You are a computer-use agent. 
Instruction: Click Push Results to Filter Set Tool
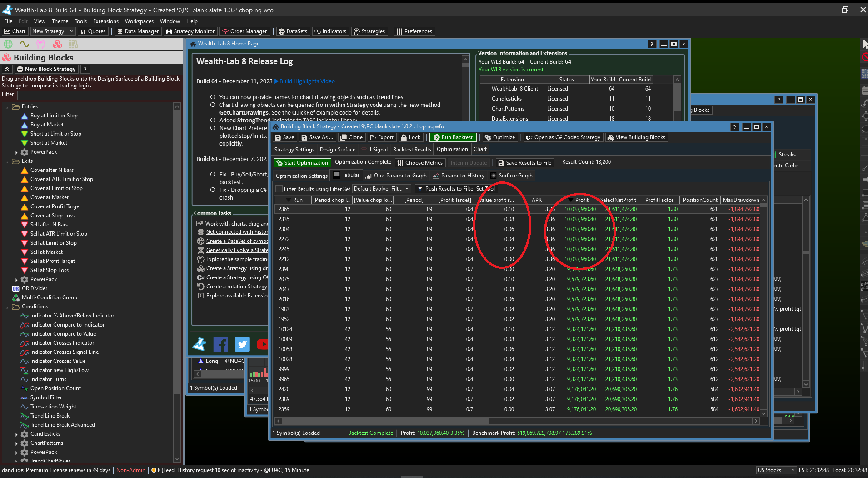[x=456, y=189]
